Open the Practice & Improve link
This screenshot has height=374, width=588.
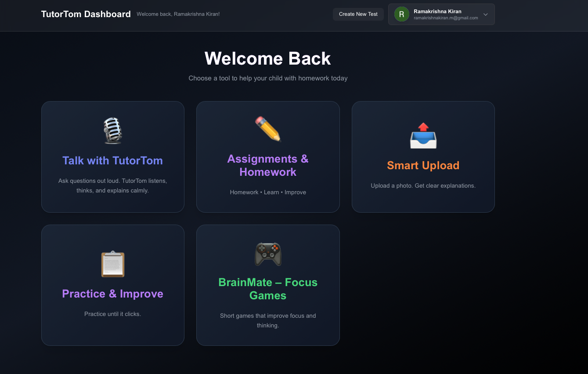tap(112, 294)
